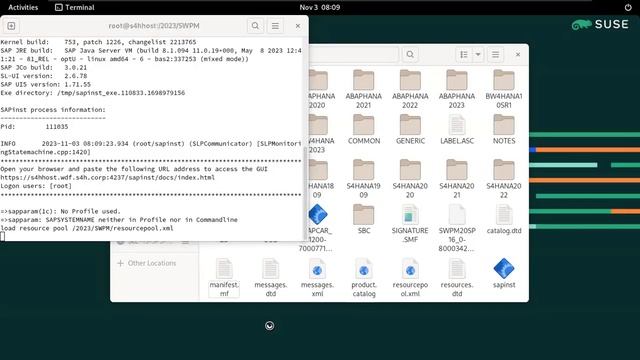Open the clock and calendar panel
This screenshot has width=640, height=360.
coord(320,7)
